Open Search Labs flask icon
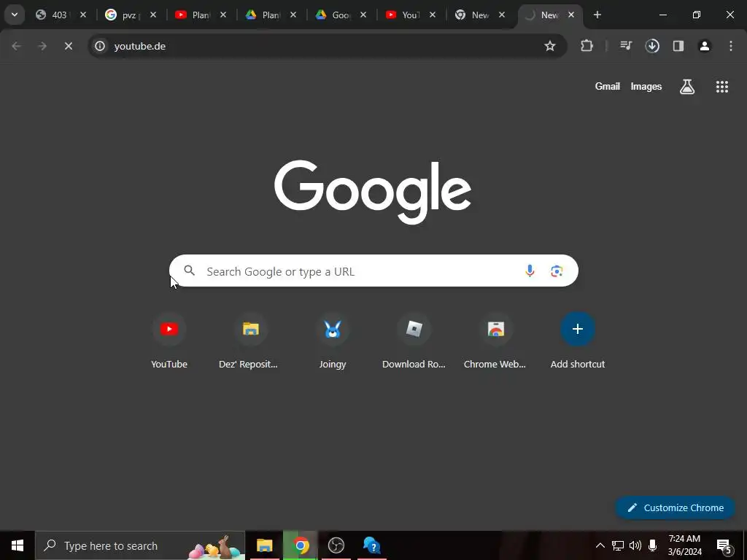Image resolution: width=747 pixels, height=560 pixels. click(687, 87)
